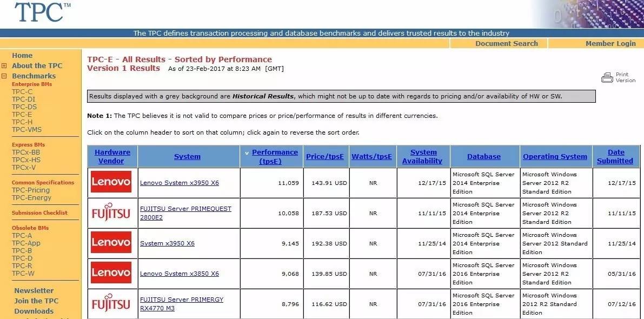644x319 pixels.
Task: Open About the TPC page
Action: pos(37,65)
